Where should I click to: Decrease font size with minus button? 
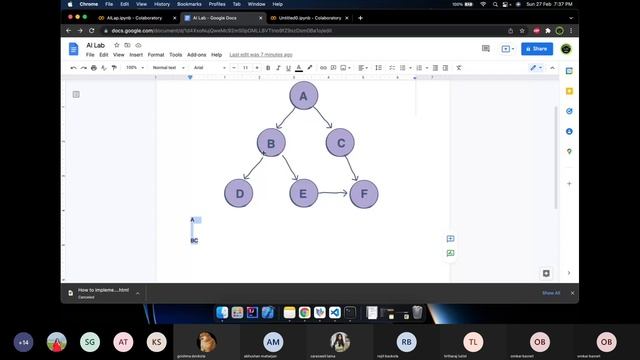(234, 68)
